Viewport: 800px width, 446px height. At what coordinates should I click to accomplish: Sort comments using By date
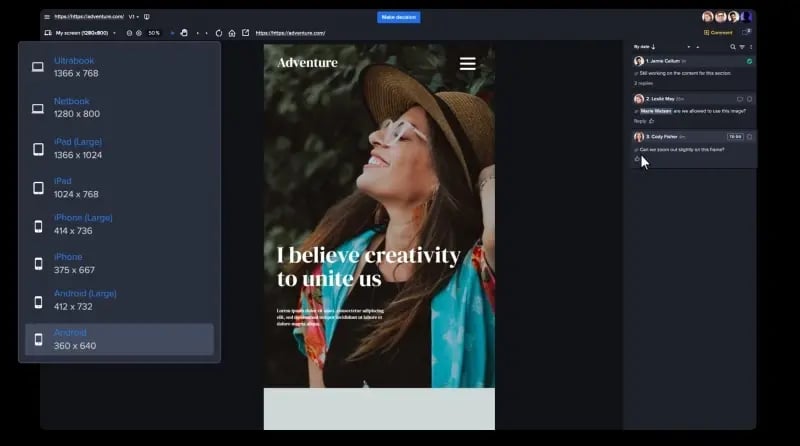click(644, 47)
